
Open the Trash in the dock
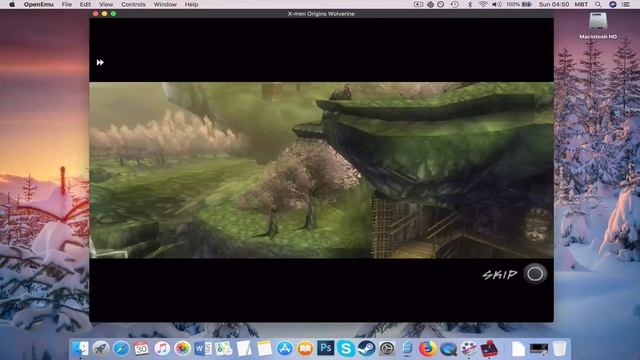560,349
